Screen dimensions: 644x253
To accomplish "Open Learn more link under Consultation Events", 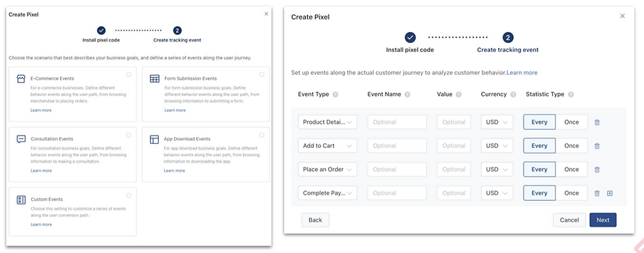I will (41, 170).
